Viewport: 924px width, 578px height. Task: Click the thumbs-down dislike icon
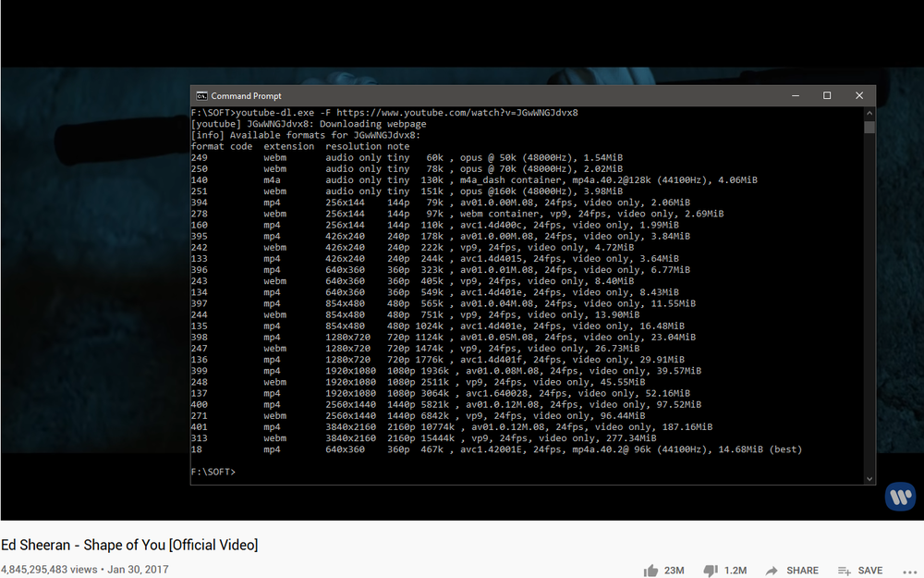pyautogui.click(x=711, y=571)
